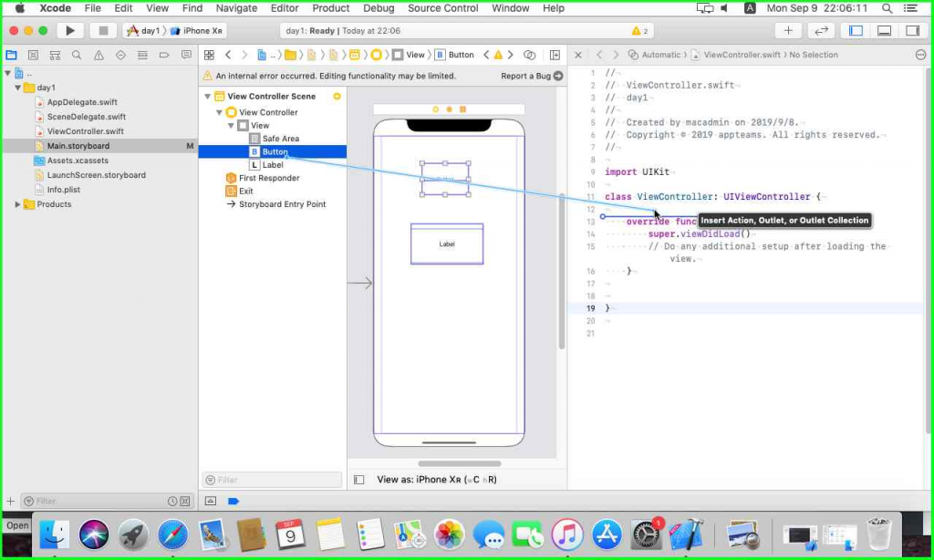Select AppDelegate.swift file
Image resolution: width=934 pixels, height=560 pixels.
pos(82,102)
